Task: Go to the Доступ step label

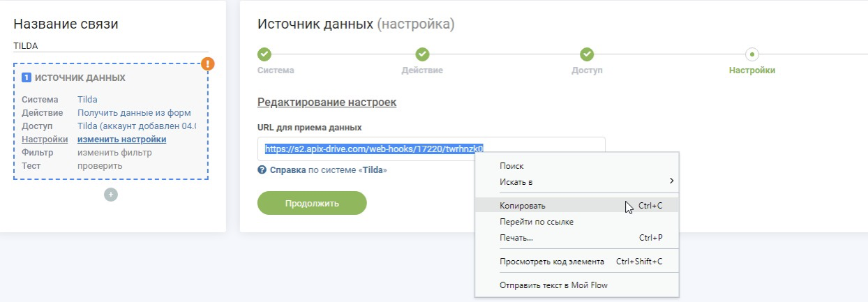Action: coord(587,70)
